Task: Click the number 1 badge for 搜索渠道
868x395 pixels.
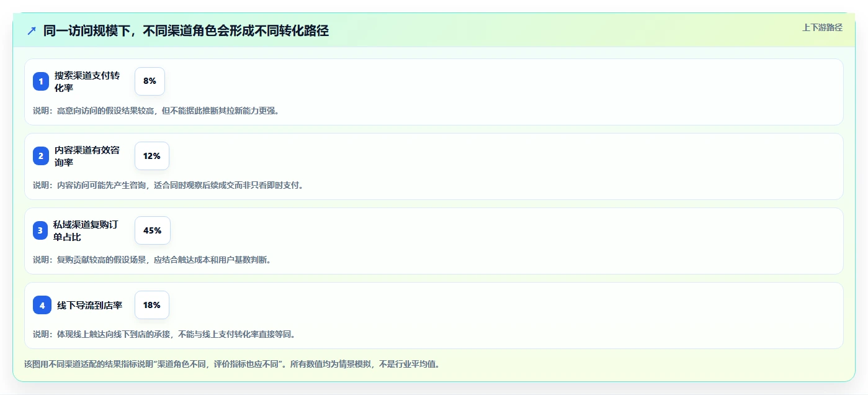Action: point(41,81)
